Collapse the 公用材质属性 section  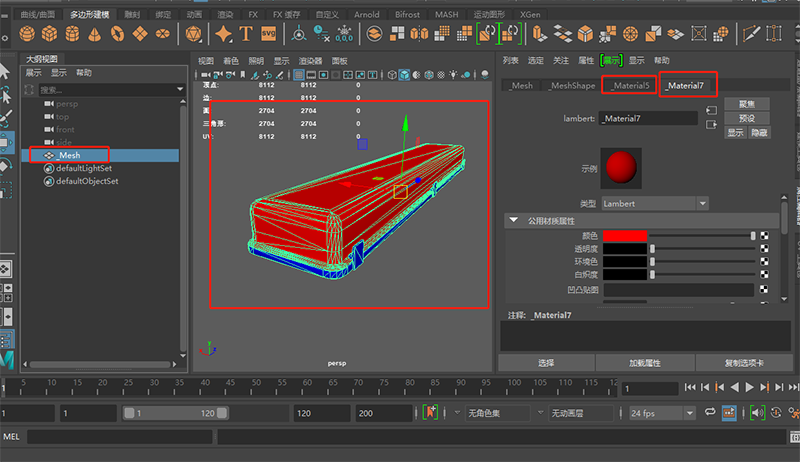[x=514, y=220]
